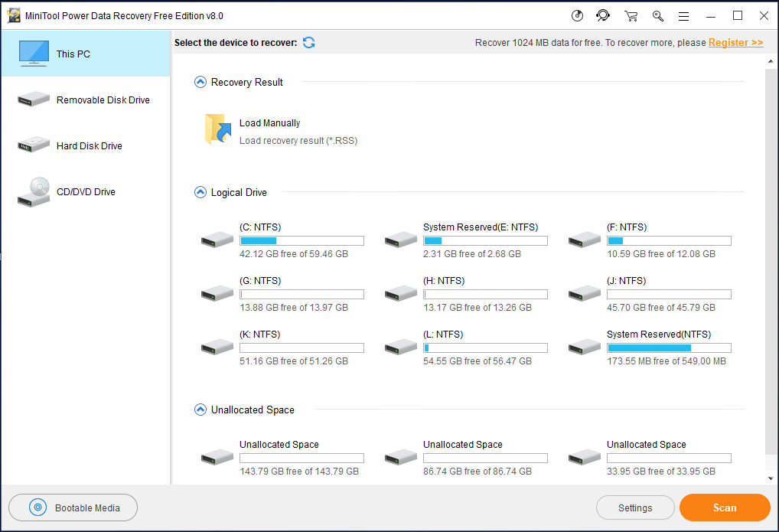Select the F: NTFS drive icon
Screen dimensions: 779x532
point(585,240)
